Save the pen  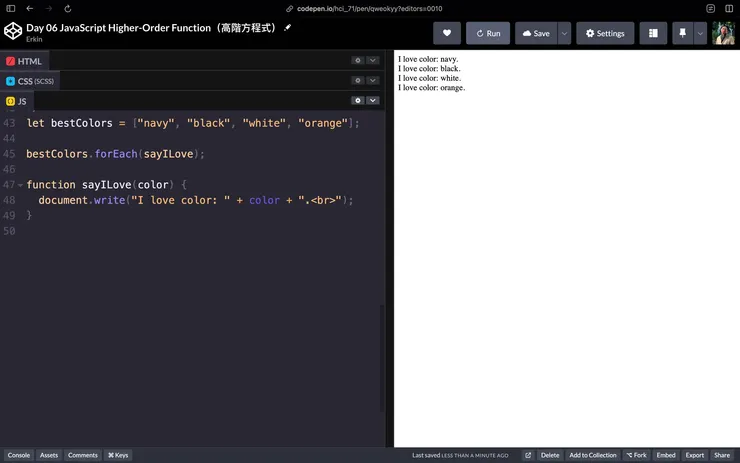point(536,33)
